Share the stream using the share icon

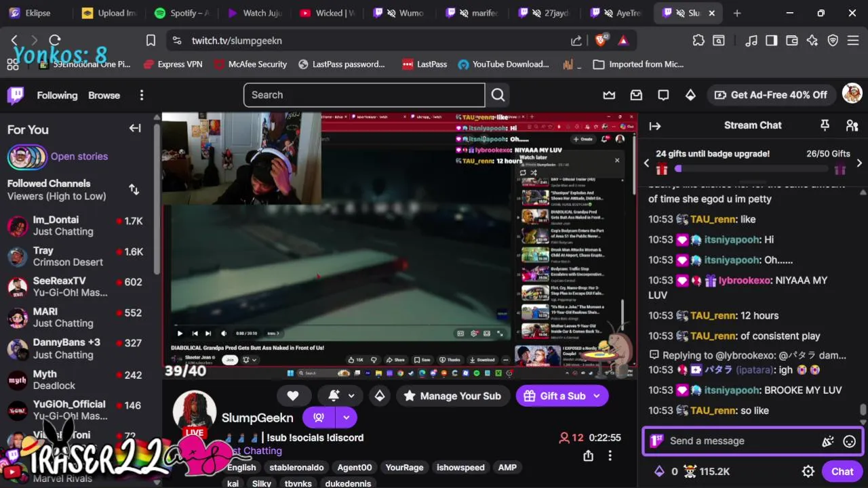point(588,456)
